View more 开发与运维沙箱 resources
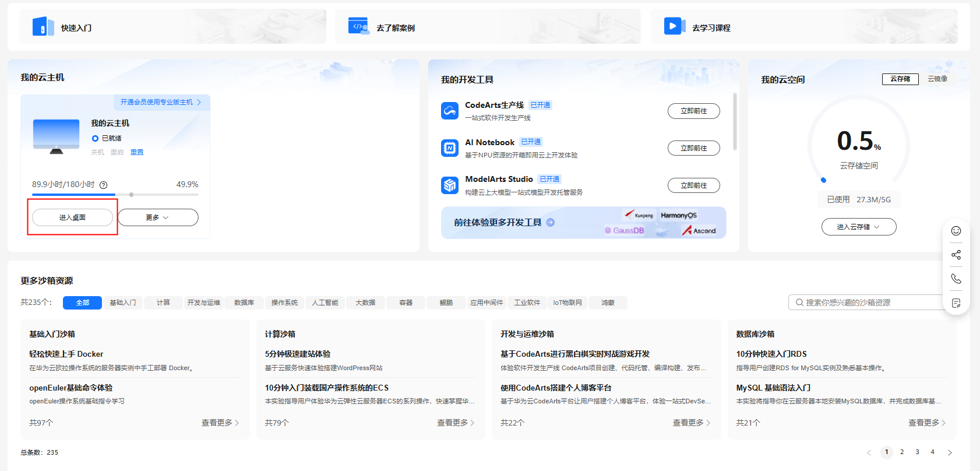 pyautogui.click(x=692, y=423)
